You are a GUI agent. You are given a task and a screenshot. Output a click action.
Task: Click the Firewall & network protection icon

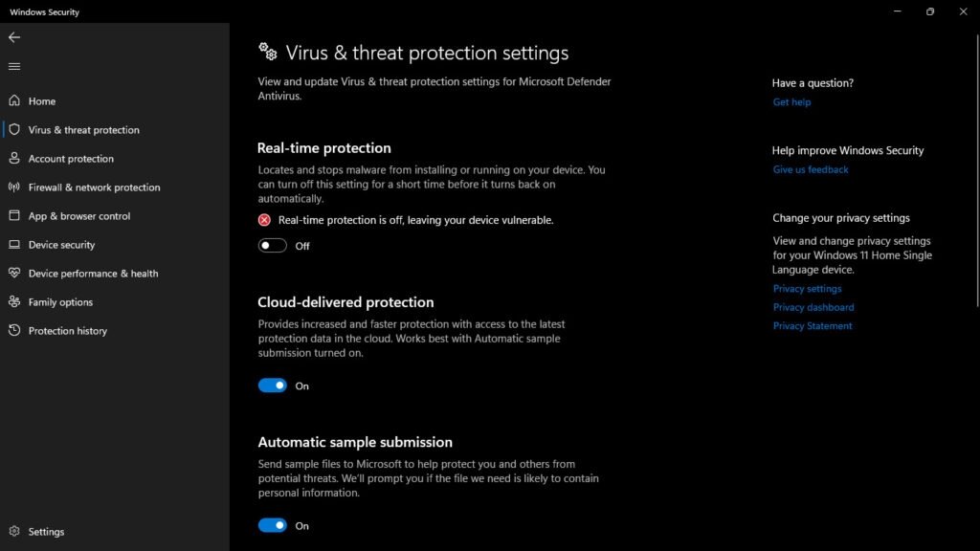coord(13,187)
